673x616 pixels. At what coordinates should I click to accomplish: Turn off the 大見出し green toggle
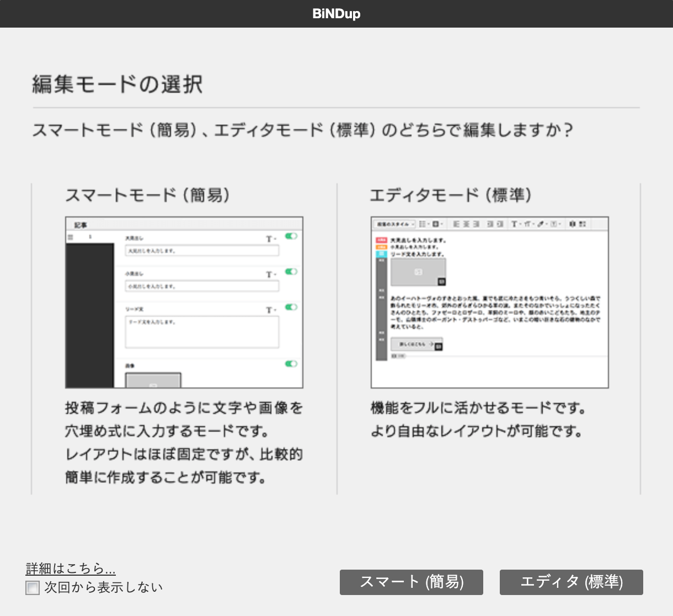[291, 236]
